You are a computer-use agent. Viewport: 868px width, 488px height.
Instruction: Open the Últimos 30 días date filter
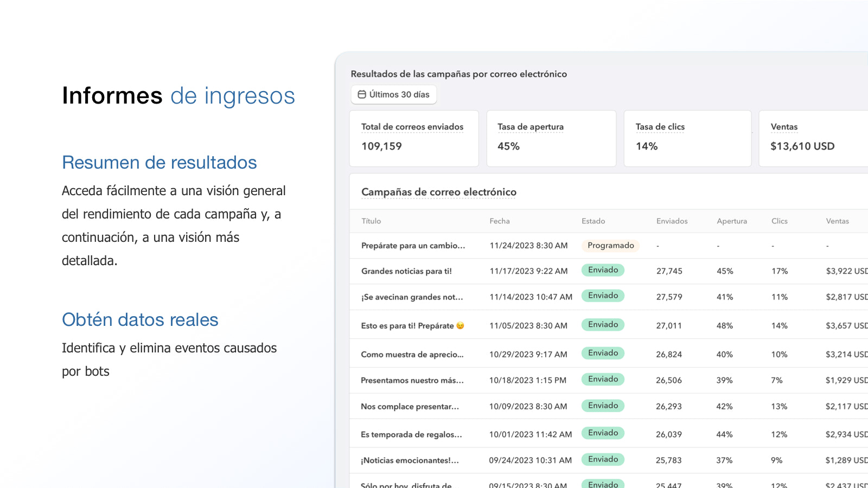tap(394, 94)
